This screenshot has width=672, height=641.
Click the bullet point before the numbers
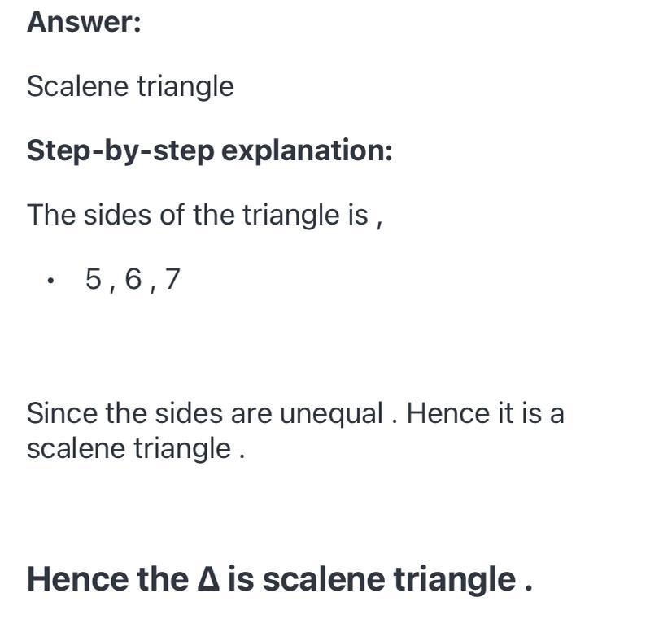click(50, 281)
